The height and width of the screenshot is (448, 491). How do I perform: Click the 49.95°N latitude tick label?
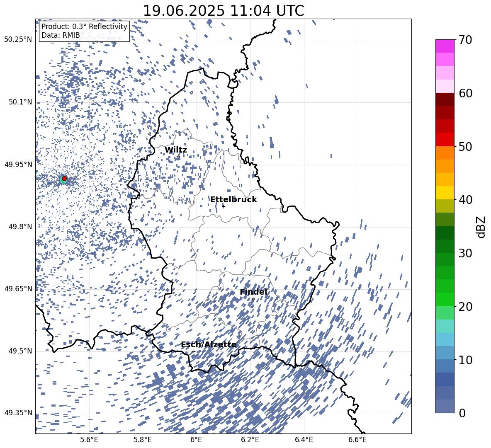(x=18, y=165)
